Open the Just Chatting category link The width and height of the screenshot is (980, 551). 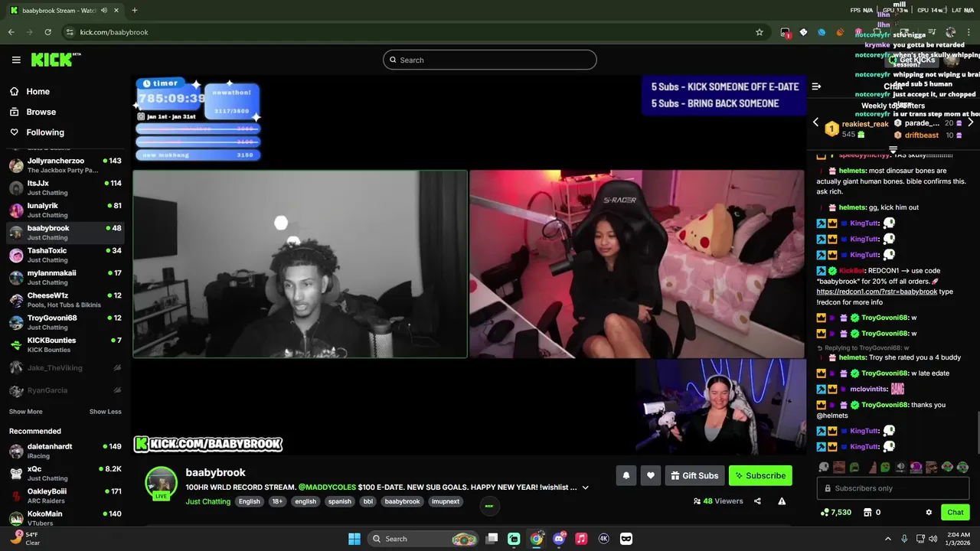coord(207,501)
